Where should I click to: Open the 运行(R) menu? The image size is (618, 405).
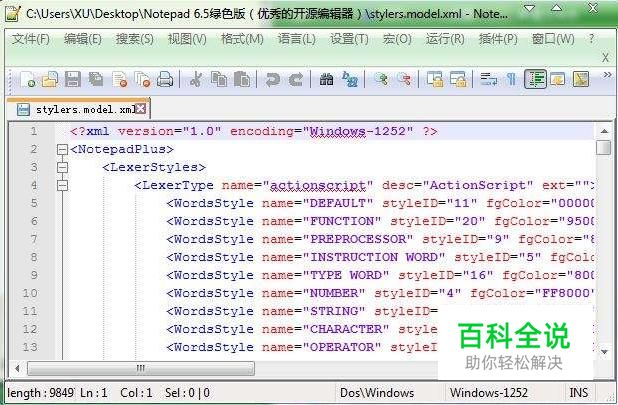445,39
